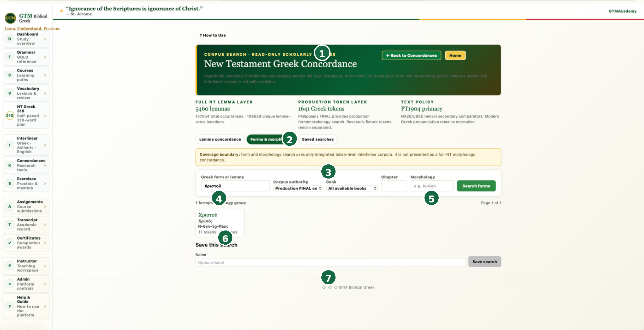
Task: Click the Admin platform controls icon
Action: (10, 284)
